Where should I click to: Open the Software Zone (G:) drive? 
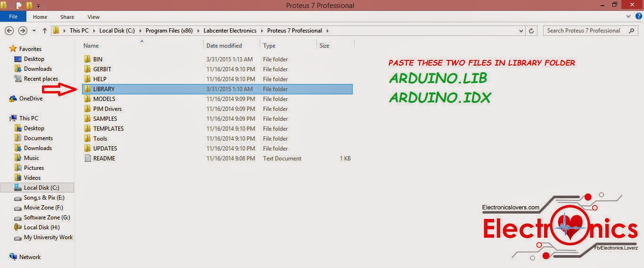click(47, 218)
